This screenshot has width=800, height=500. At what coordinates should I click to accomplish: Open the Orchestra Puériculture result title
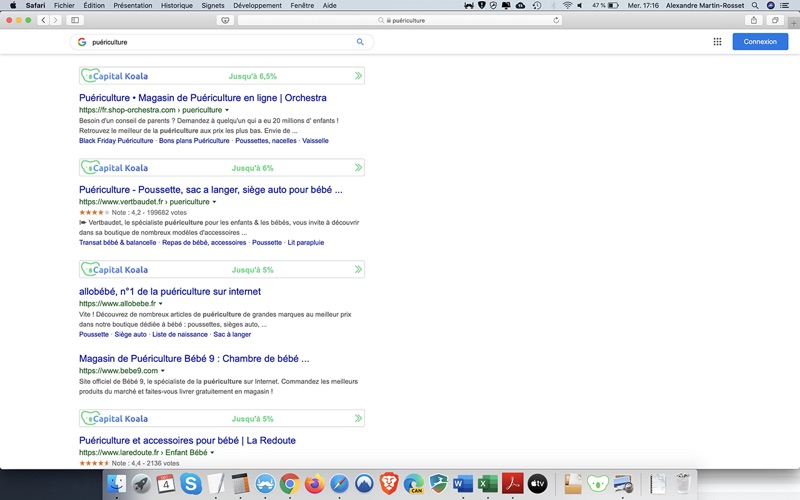pos(203,97)
